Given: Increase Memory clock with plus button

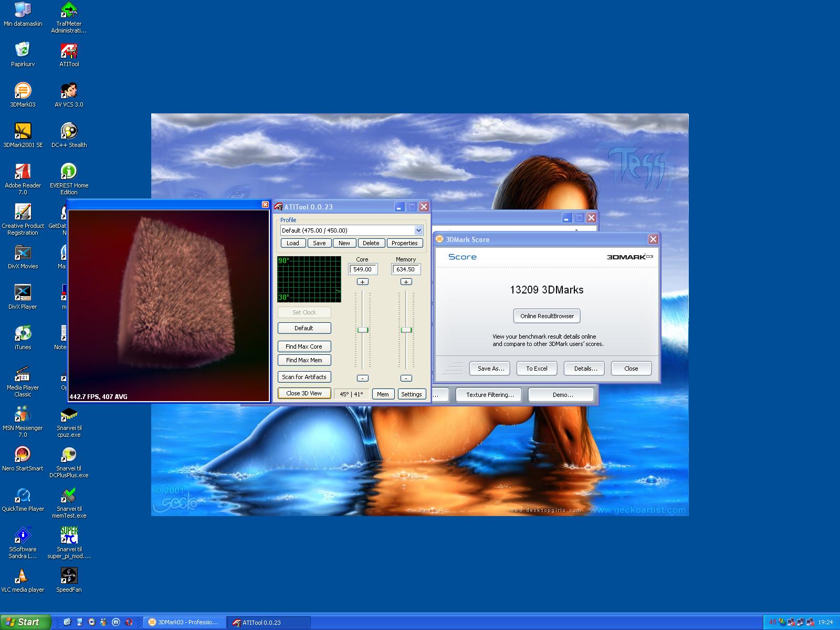Looking at the screenshot, I should pos(406,282).
